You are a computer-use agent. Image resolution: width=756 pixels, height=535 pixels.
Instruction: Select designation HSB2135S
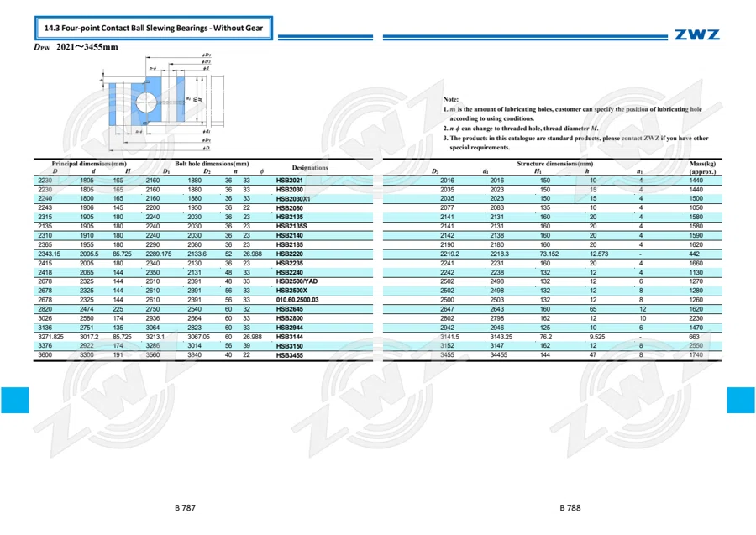tap(291, 226)
